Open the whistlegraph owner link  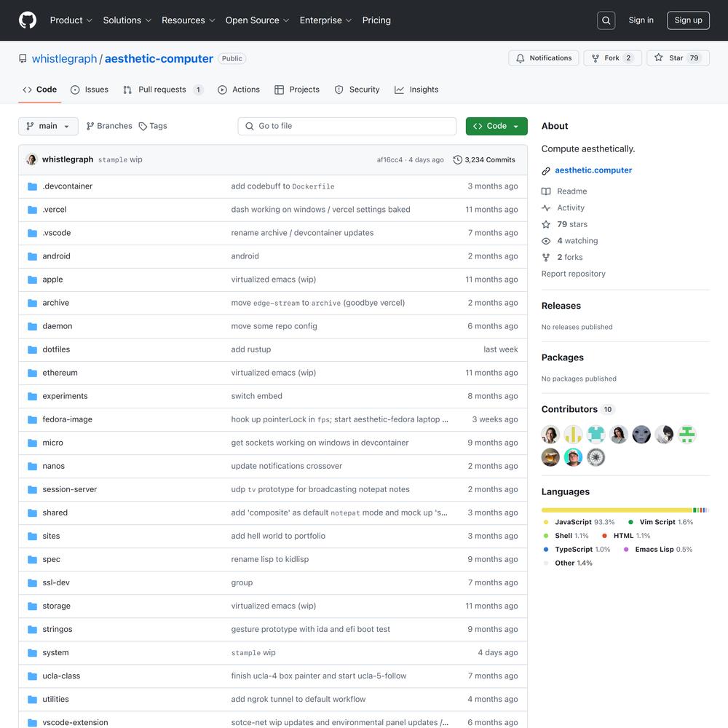(64, 59)
